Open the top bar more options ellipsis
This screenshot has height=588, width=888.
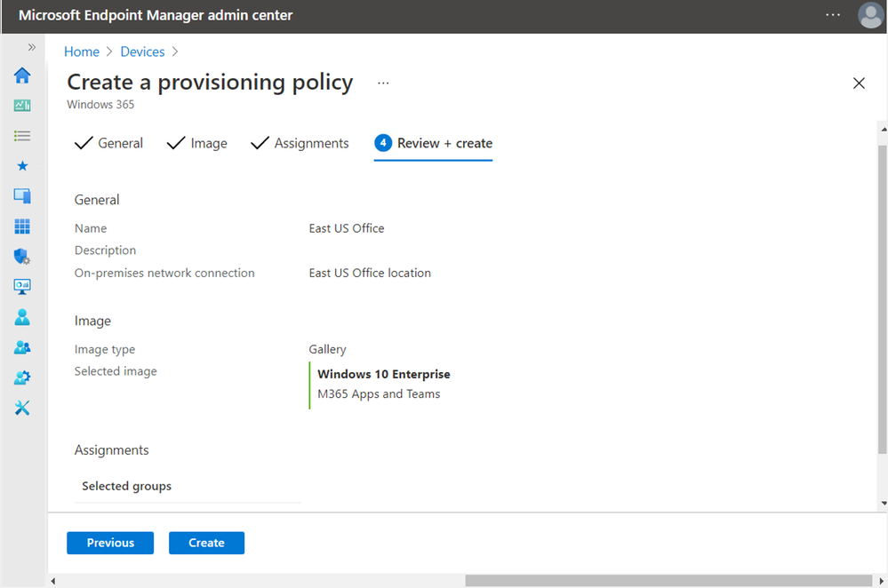pos(833,15)
